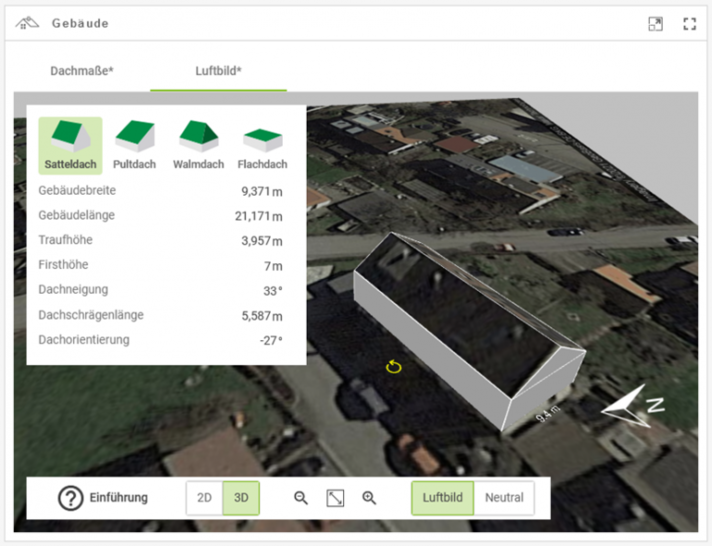
Task: Switch to the Luftbild tab
Action: [x=218, y=71]
